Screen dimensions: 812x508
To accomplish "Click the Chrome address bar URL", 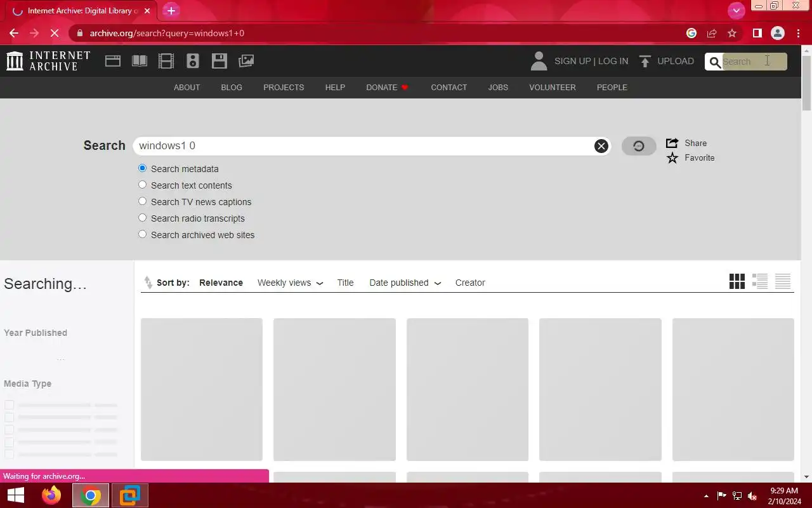I will 167,33.
